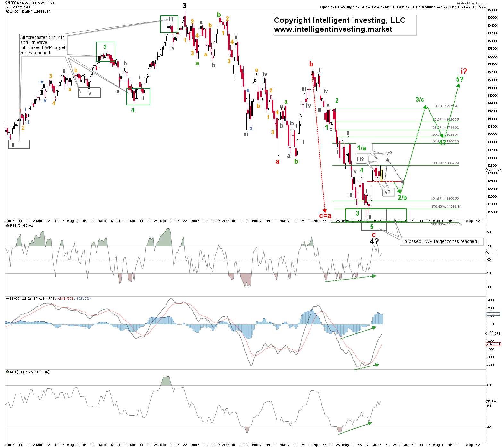
Task: Open the StockCharts.com credit link
Action: pos(472,3)
